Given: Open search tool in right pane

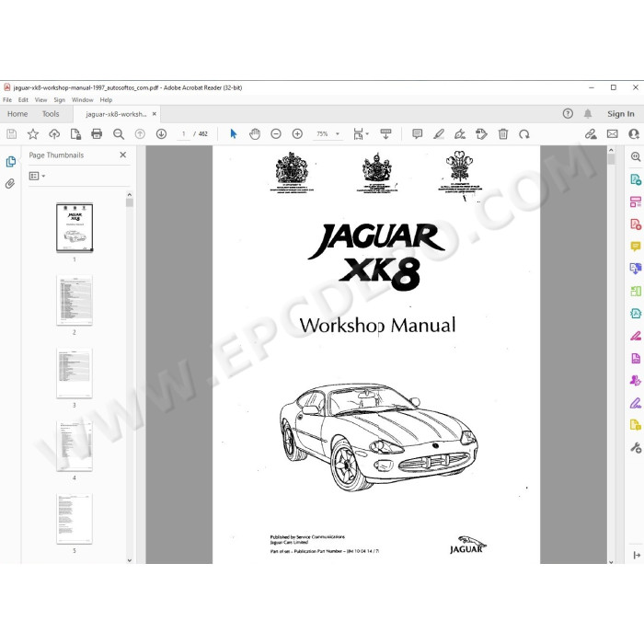Looking at the screenshot, I should coord(636,156).
